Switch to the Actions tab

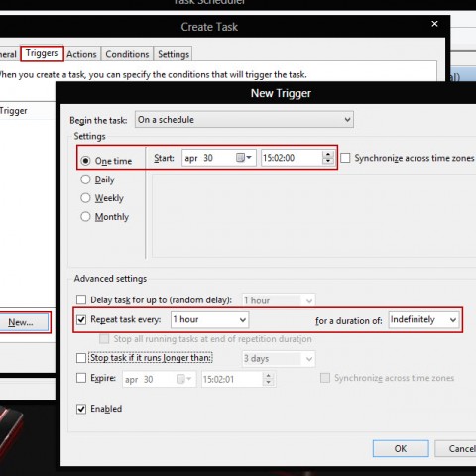coord(81,54)
